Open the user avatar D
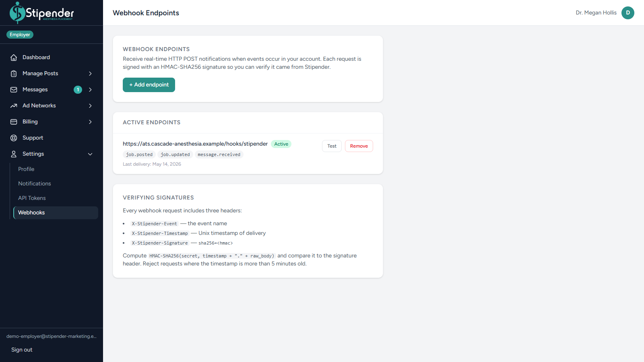The height and width of the screenshot is (362, 644). coord(628,13)
